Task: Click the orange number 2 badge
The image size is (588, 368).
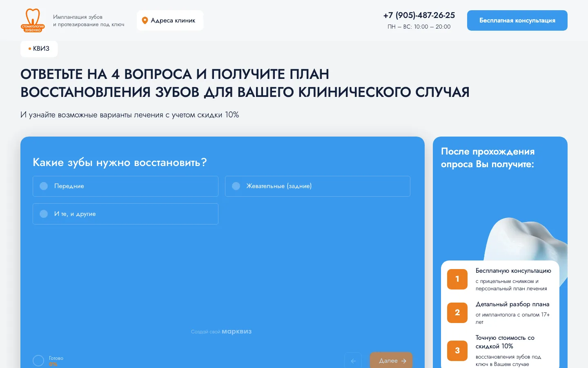Action: [457, 312]
